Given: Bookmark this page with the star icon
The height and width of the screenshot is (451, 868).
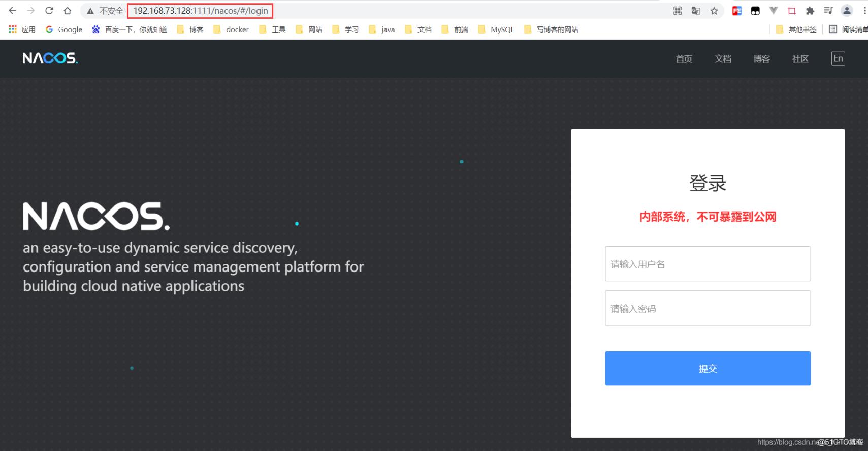Looking at the screenshot, I should 714,11.
